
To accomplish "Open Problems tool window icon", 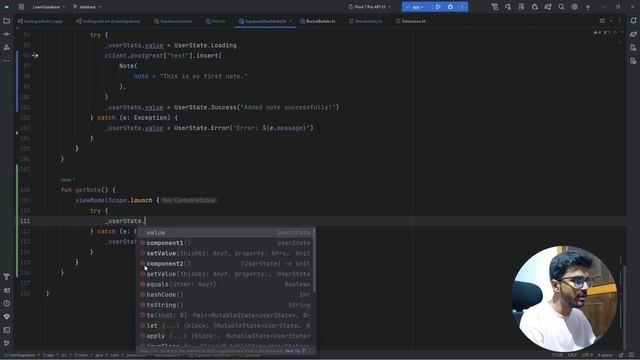I will 7,303.
